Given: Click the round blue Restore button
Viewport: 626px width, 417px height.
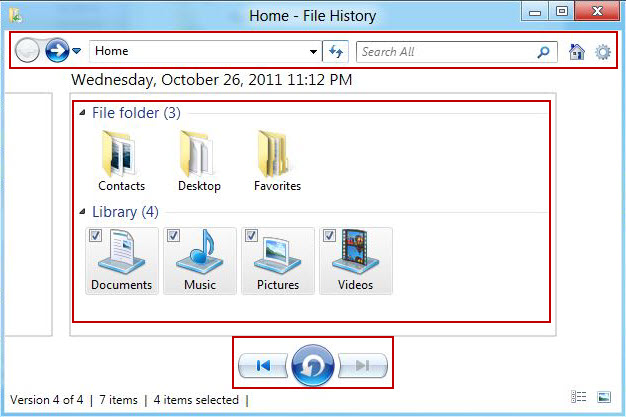Looking at the screenshot, I should (x=313, y=365).
